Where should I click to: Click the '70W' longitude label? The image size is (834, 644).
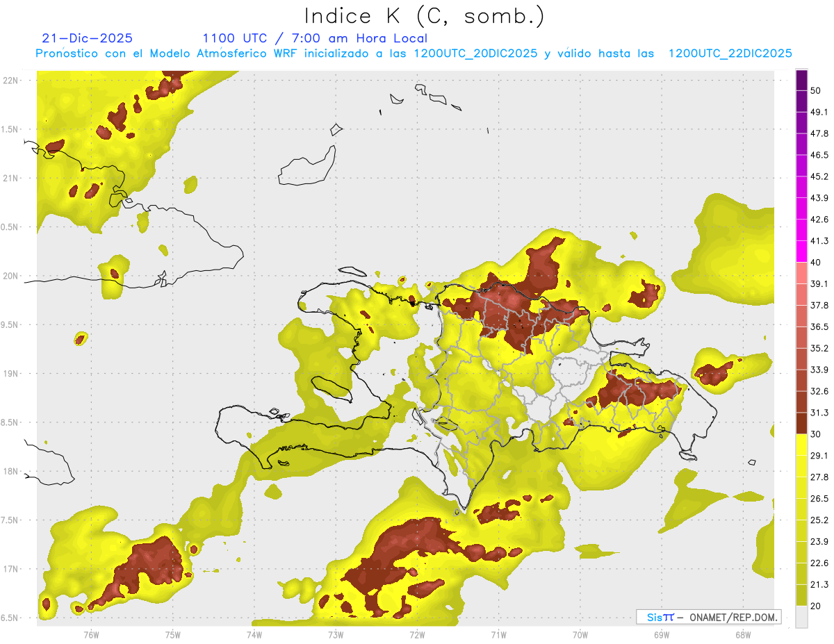point(580,634)
